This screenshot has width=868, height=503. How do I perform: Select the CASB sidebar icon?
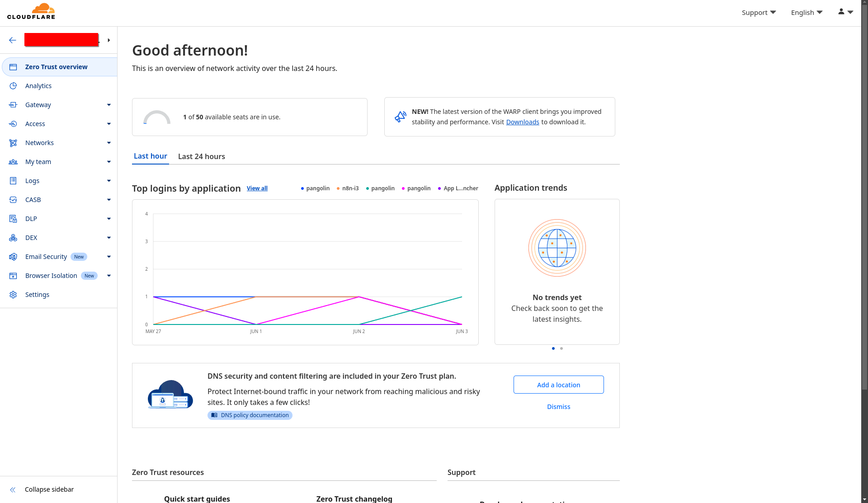[13, 199]
